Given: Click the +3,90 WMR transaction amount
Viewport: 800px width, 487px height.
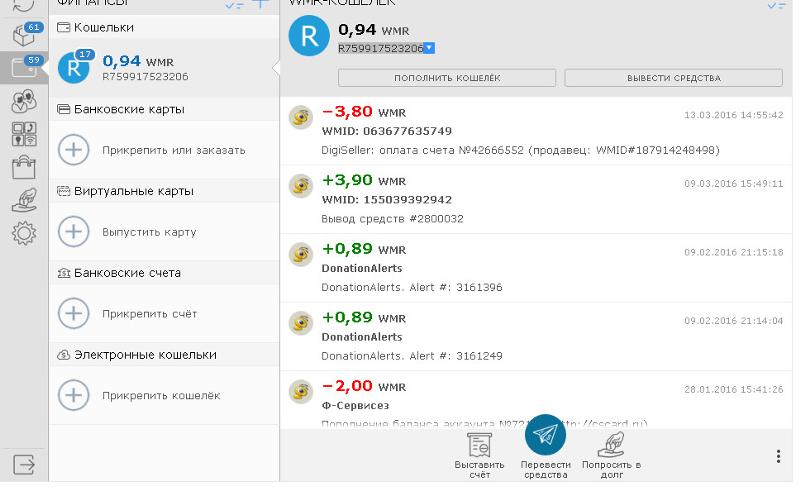Looking at the screenshot, I should 364,180.
